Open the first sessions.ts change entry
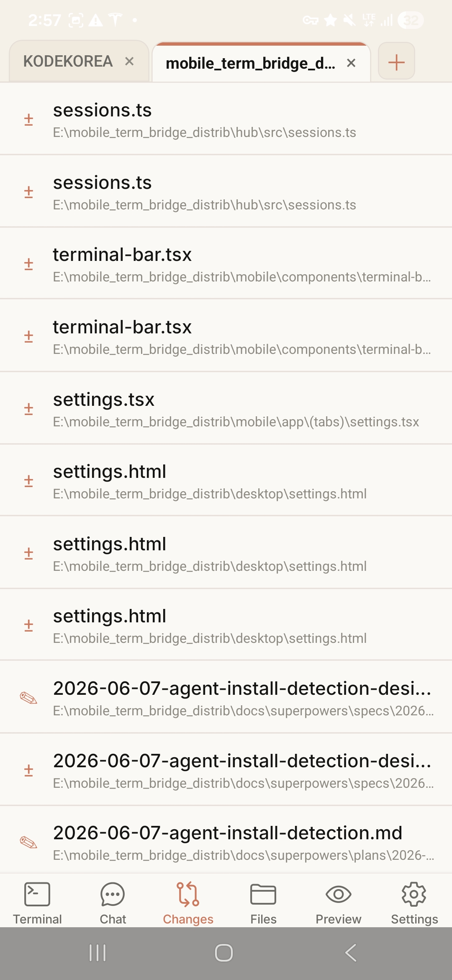 coord(226,119)
